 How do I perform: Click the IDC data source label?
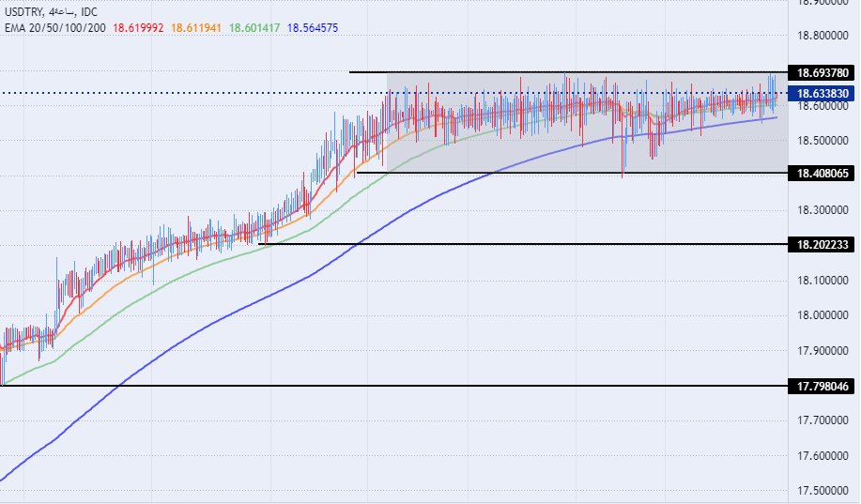click(x=89, y=12)
